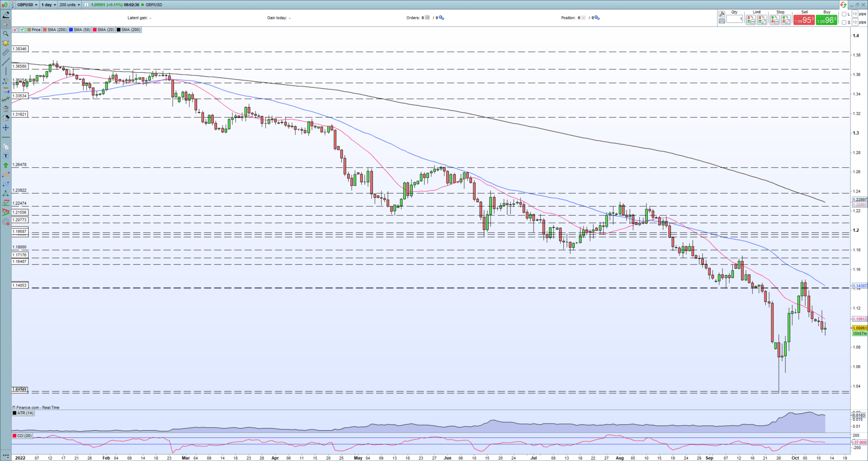Click the 1.31621 horizontal level label
This screenshot has width=868, height=461.
[19, 114]
